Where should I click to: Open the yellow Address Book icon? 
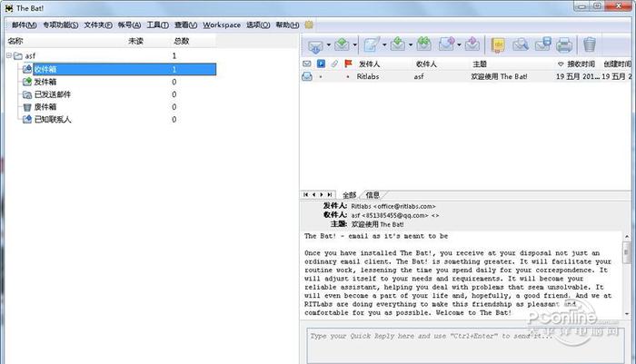498,45
